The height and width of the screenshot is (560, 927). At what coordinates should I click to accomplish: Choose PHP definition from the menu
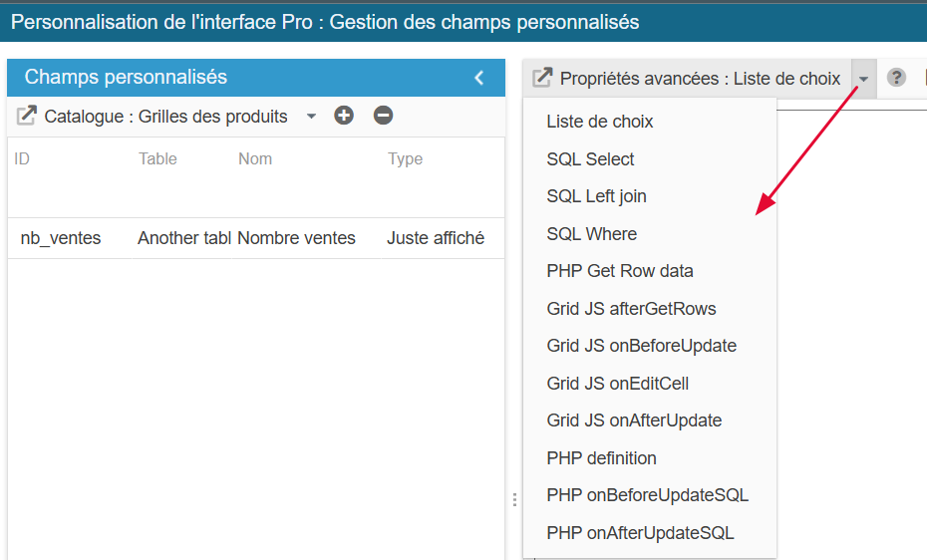click(x=601, y=458)
